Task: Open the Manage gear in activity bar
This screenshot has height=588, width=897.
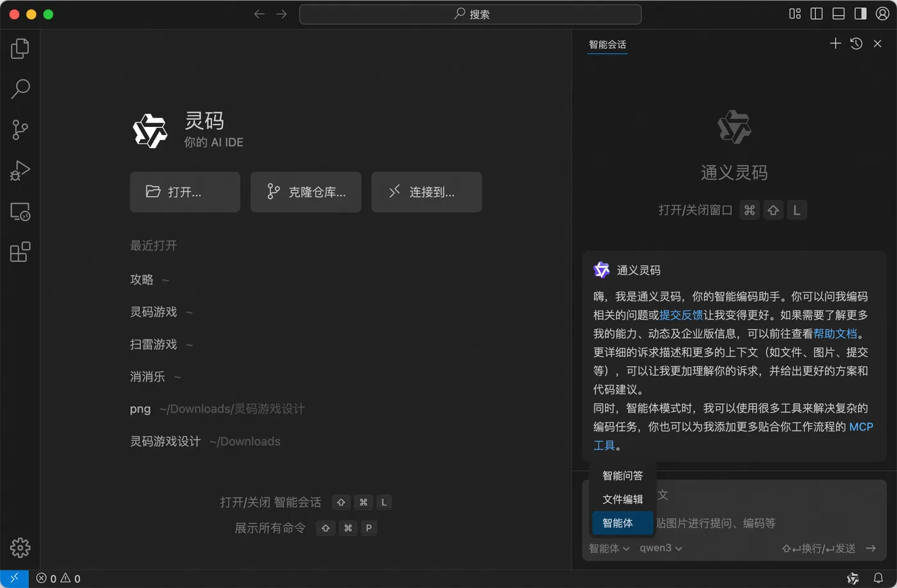Action: (20, 548)
